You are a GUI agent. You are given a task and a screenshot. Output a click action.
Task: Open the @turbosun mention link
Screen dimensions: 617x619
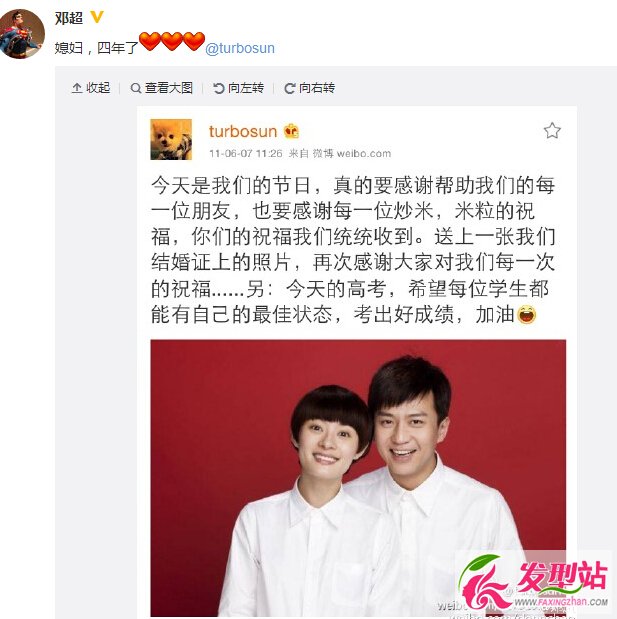(x=240, y=48)
